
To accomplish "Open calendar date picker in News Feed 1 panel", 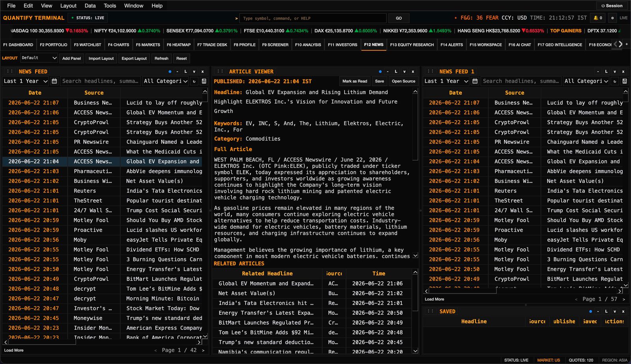I will (x=475, y=81).
